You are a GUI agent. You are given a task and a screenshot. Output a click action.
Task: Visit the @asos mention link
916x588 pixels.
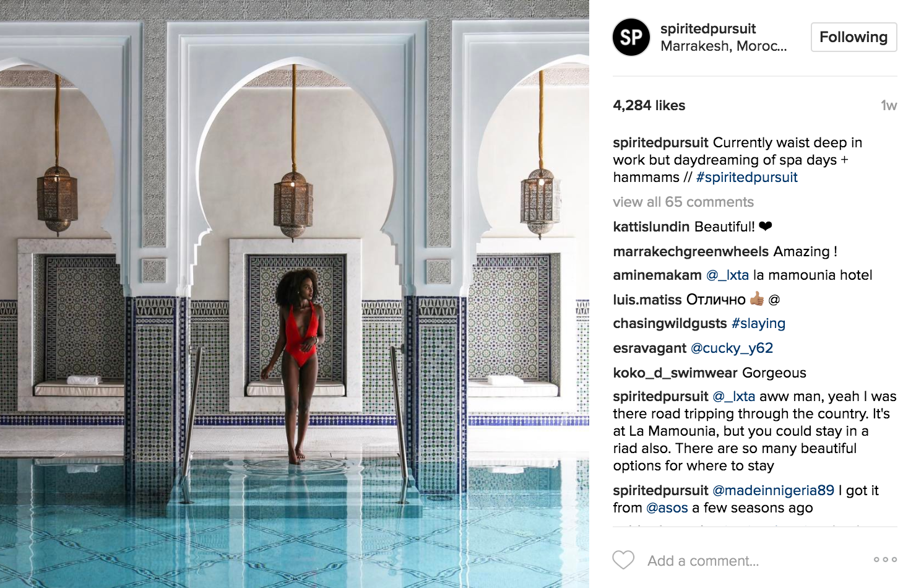[x=667, y=508]
